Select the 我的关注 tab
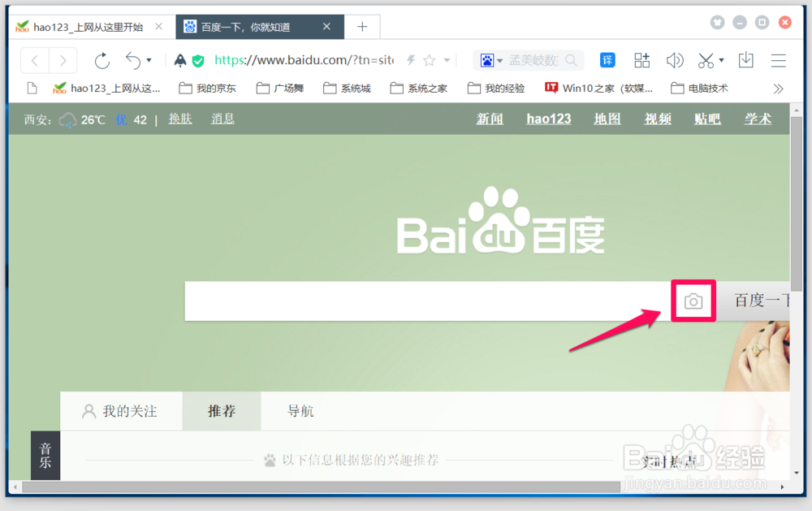This screenshot has width=812, height=511. pos(121,412)
